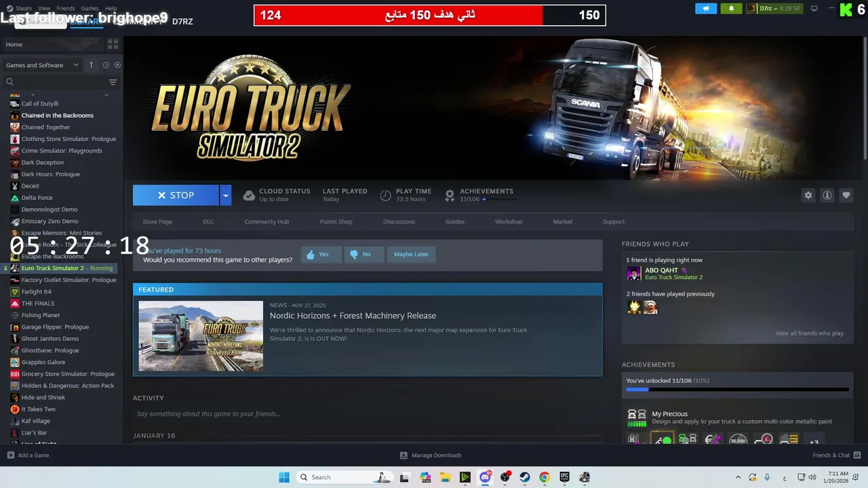Click the recent activity clock filter icon
The image size is (868, 488).
(106, 65)
